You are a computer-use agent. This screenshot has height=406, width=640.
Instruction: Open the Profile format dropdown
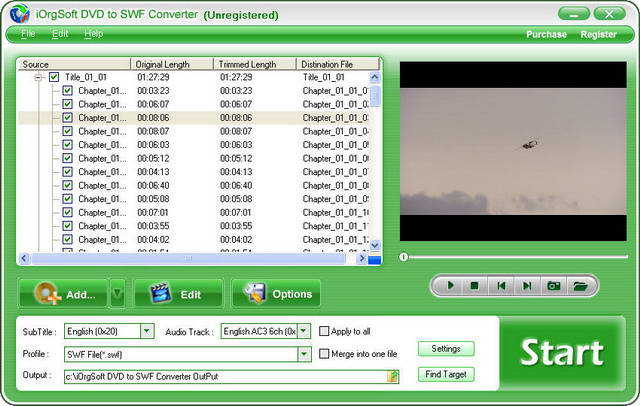coord(304,354)
